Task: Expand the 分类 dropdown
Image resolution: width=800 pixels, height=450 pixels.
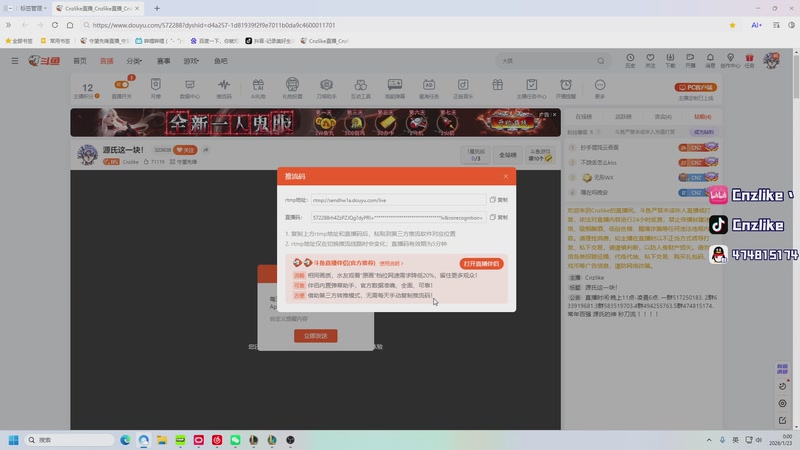Action: point(134,61)
